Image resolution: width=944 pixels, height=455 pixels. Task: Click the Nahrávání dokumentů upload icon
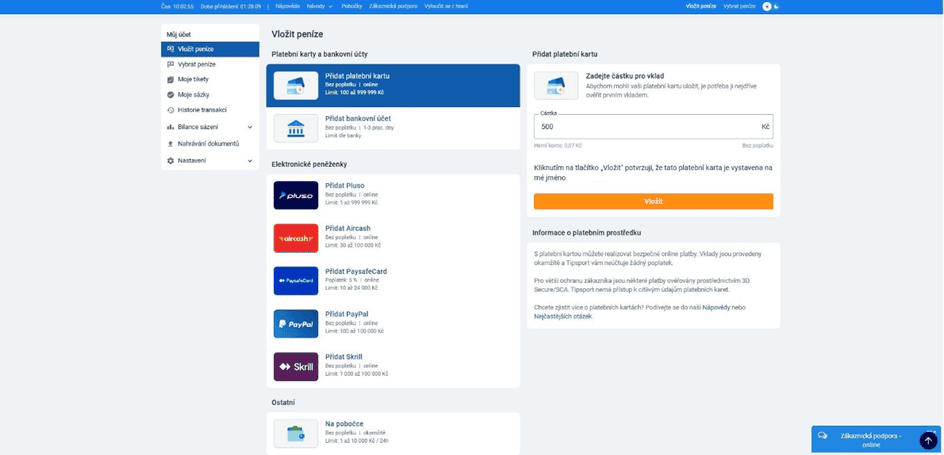(170, 144)
